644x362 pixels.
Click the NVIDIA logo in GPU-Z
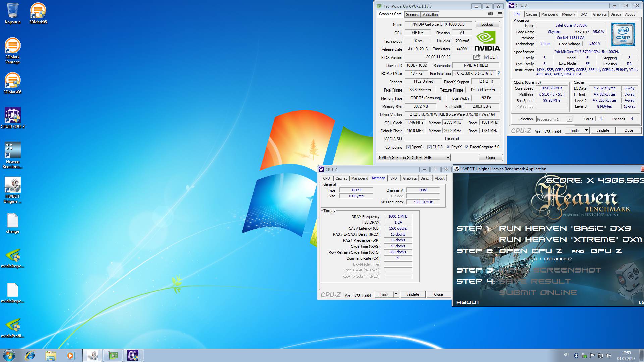click(x=487, y=41)
